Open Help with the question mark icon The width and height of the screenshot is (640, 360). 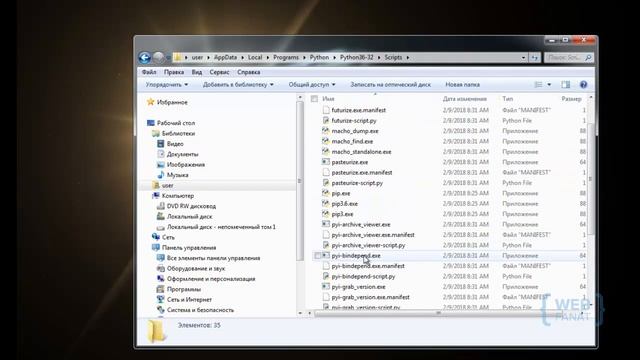pos(584,84)
